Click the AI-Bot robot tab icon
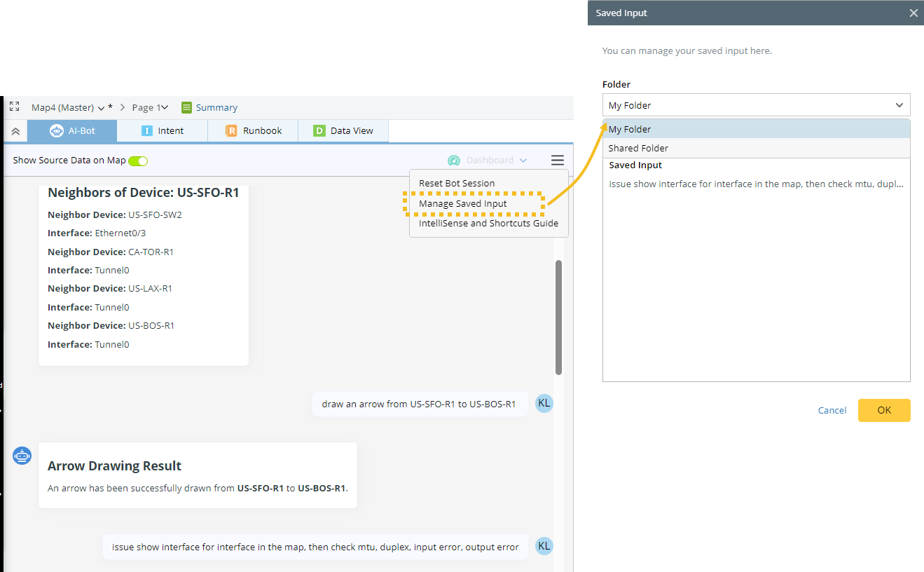 [x=57, y=131]
